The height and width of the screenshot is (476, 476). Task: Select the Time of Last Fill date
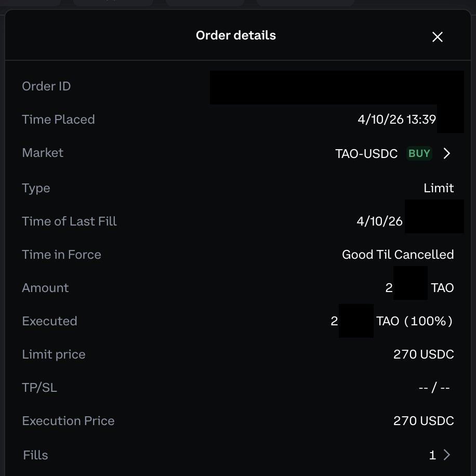(379, 221)
